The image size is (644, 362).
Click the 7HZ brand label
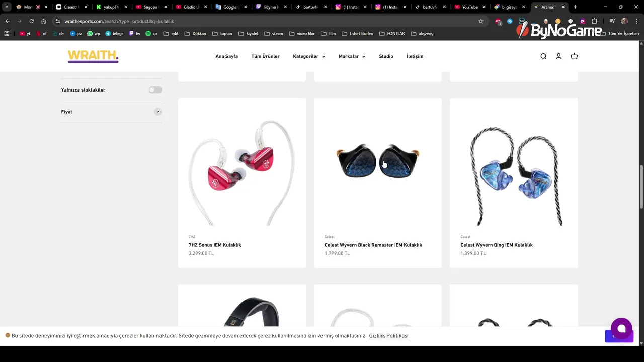[x=192, y=237]
